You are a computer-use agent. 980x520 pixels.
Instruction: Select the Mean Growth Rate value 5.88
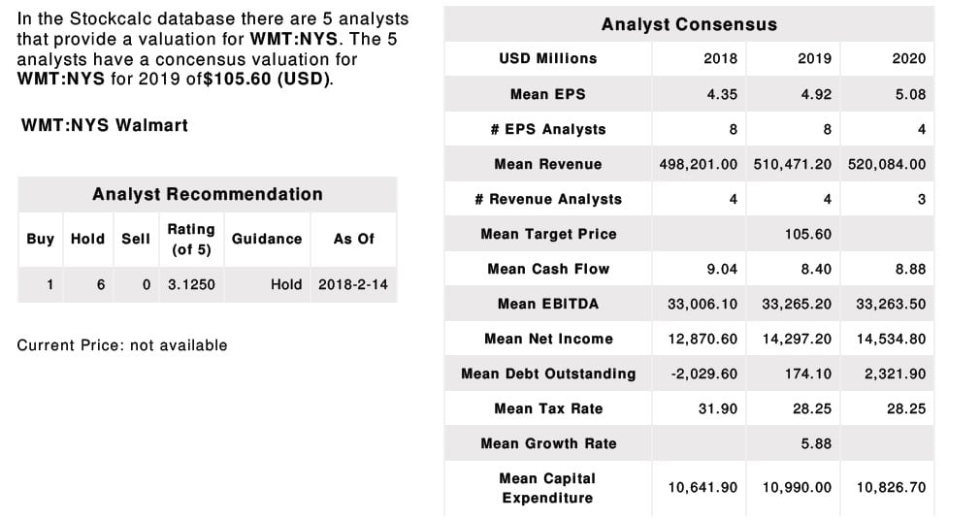coord(816,443)
